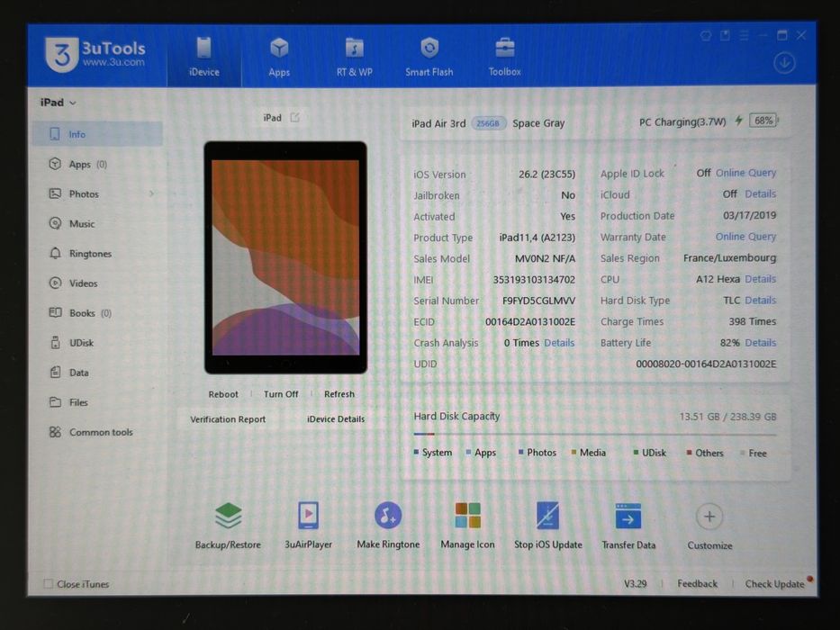The width and height of the screenshot is (840, 630).
Task: Open the iDevice tab
Action: pos(204,56)
